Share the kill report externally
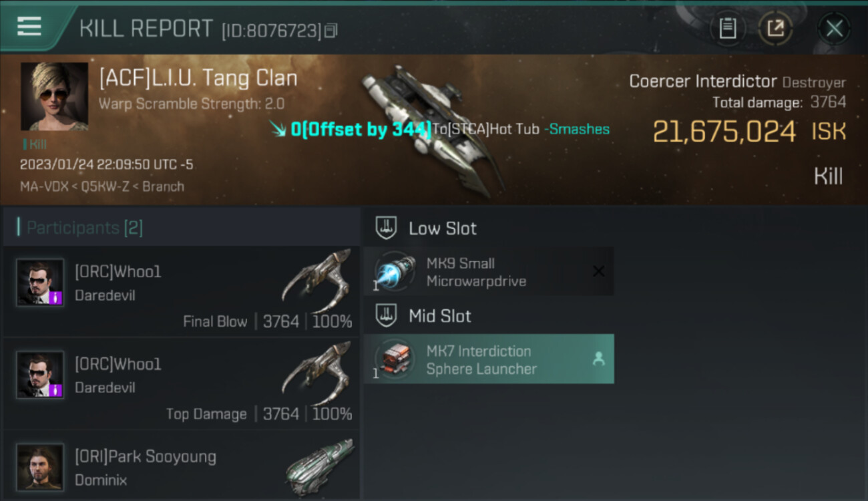868x501 pixels. [x=775, y=29]
